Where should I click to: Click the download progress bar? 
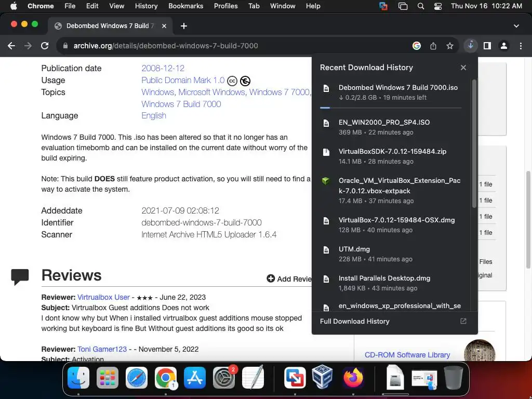point(391,108)
